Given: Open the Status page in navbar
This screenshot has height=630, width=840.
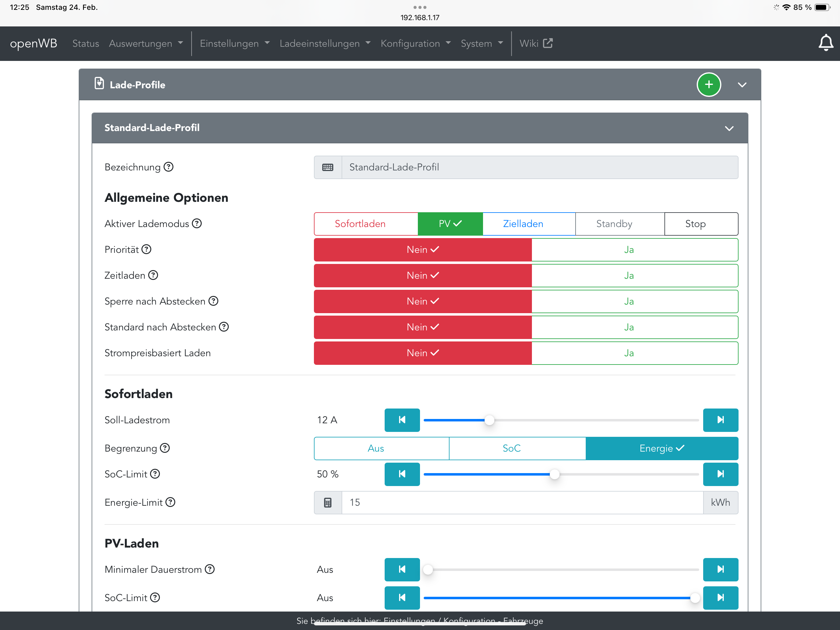Looking at the screenshot, I should (85, 44).
